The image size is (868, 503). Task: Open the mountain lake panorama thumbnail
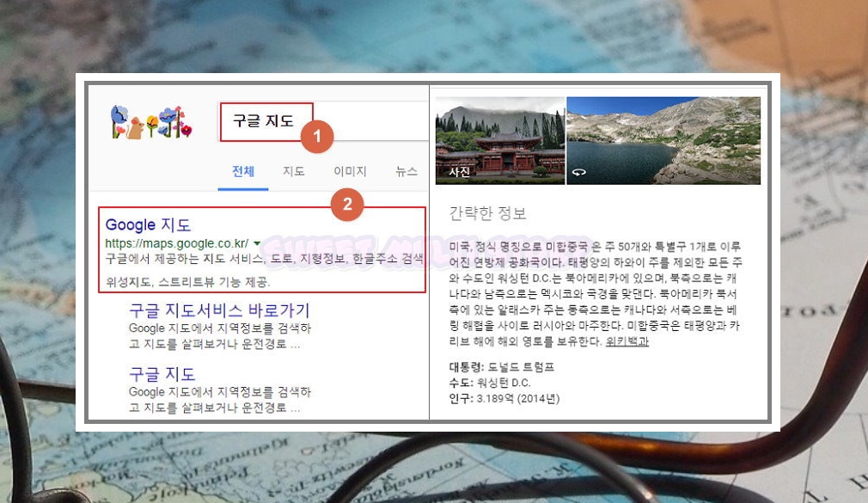(663, 141)
